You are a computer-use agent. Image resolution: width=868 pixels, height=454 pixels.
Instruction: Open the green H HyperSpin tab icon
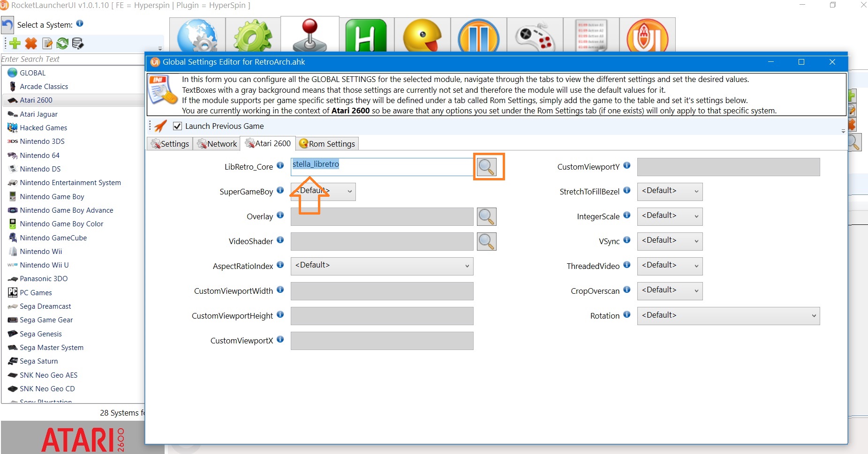point(366,36)
